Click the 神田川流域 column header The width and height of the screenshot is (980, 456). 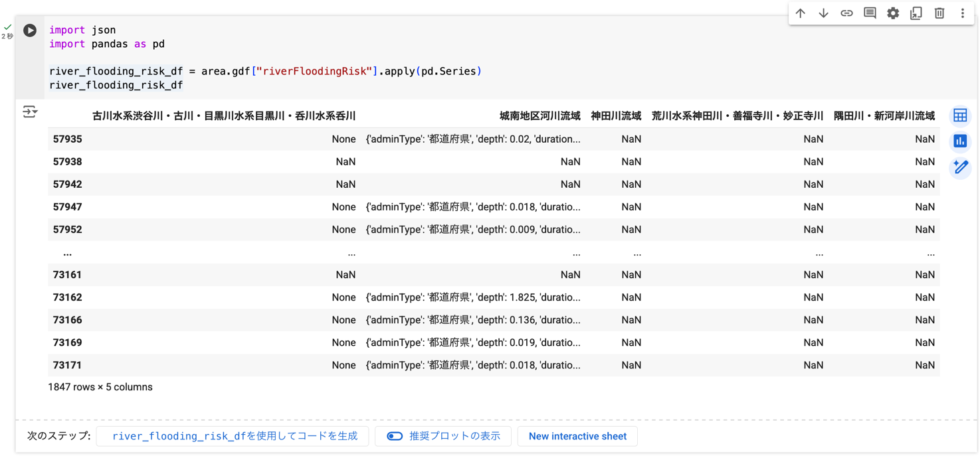pyautogui.click(x=616, y=116)
